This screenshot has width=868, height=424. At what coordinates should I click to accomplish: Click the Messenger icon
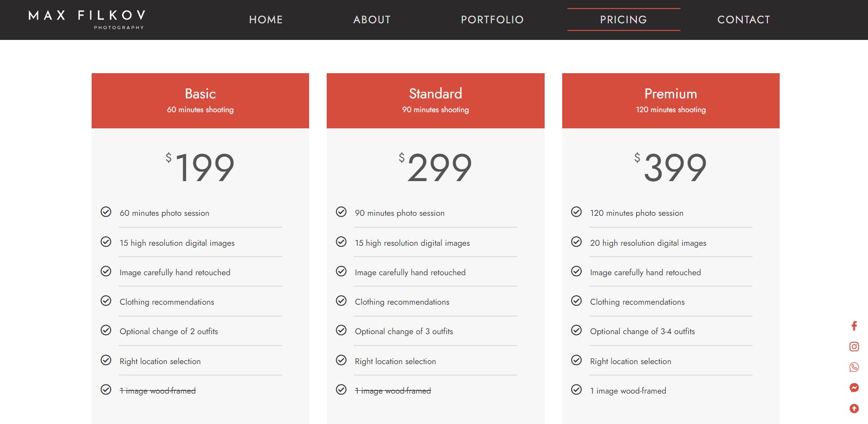click(854, 388)
